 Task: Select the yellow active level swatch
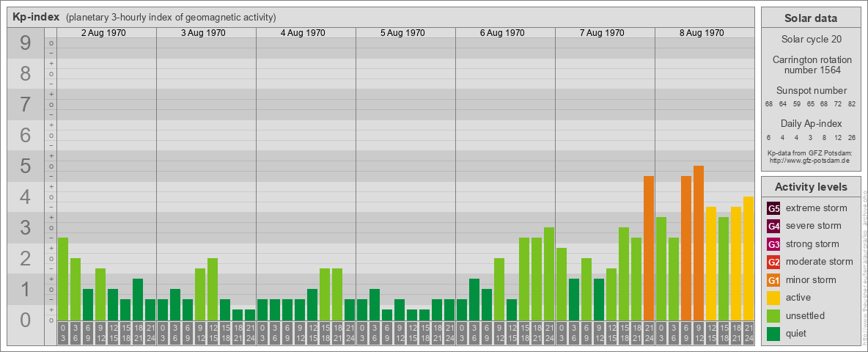click(773, 298)
